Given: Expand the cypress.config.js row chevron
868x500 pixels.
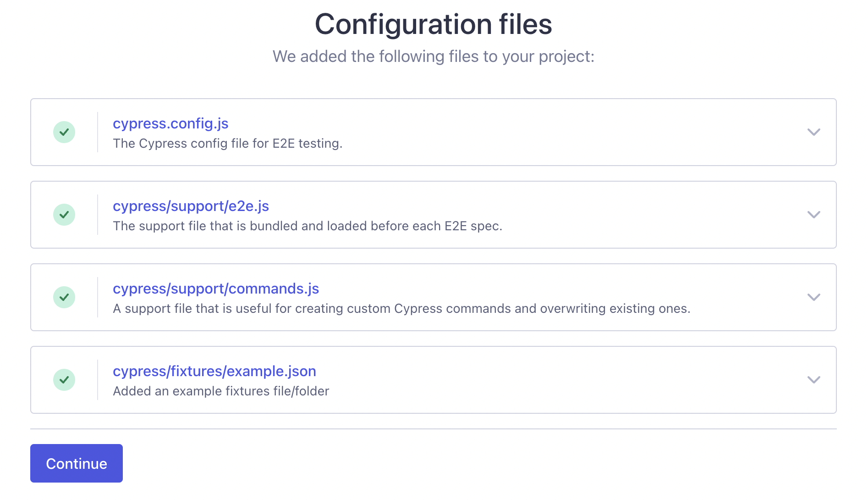Looking at the screenshot, I should 813,132.
